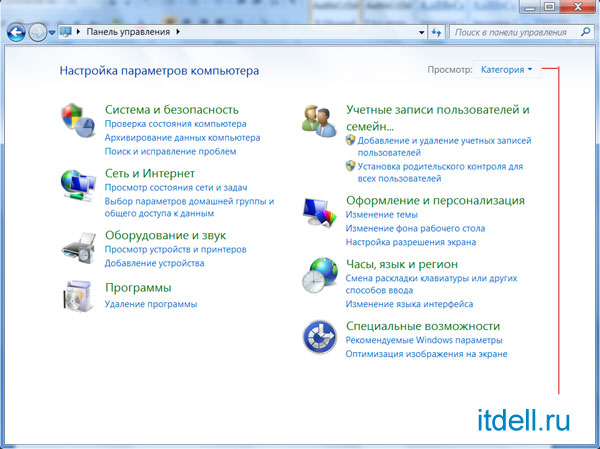Open Часы, язык и регион category
Screen dimensions: 600x449
[402, 264]
